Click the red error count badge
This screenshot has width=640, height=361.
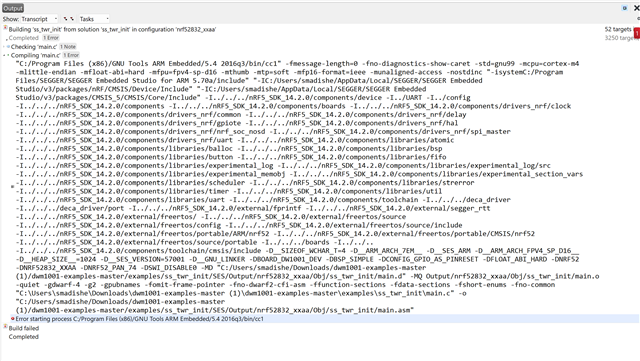pyautogui.click(x=637, y=33)
